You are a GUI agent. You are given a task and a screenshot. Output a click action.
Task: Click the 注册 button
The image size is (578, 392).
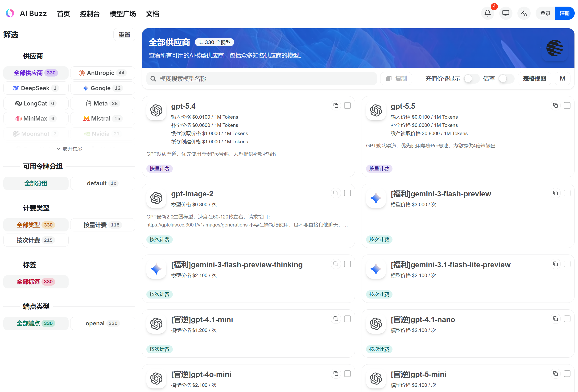[x=565, y=13]
